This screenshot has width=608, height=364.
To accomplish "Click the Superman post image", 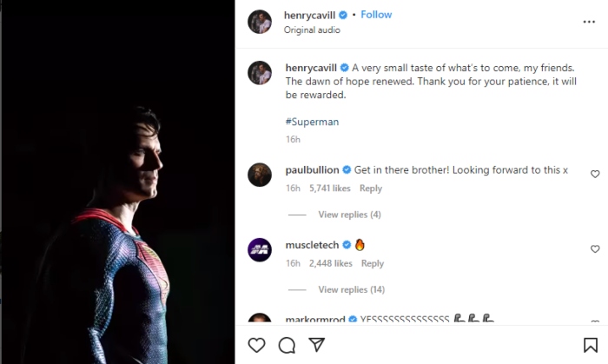I will [x=119, y=182].
